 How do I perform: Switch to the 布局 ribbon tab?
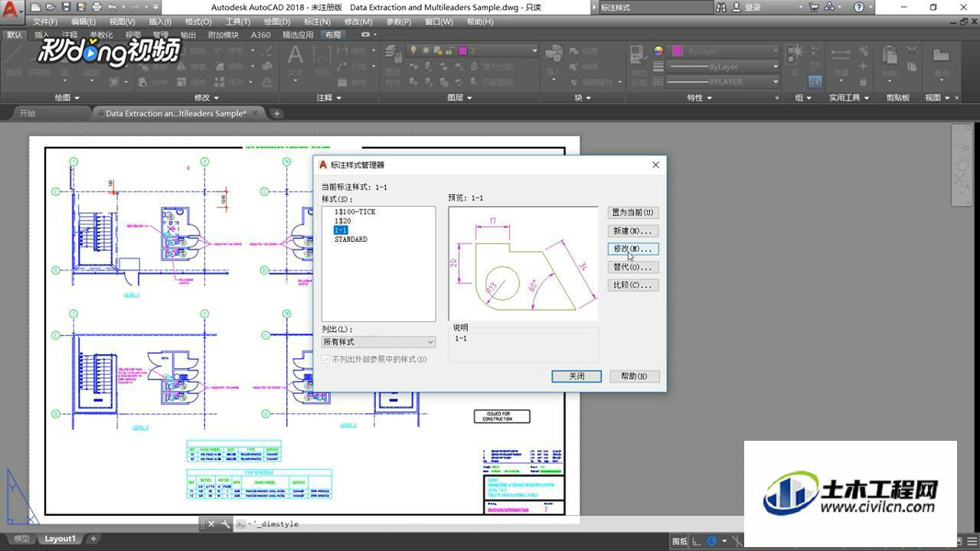(x=333, y=35)
